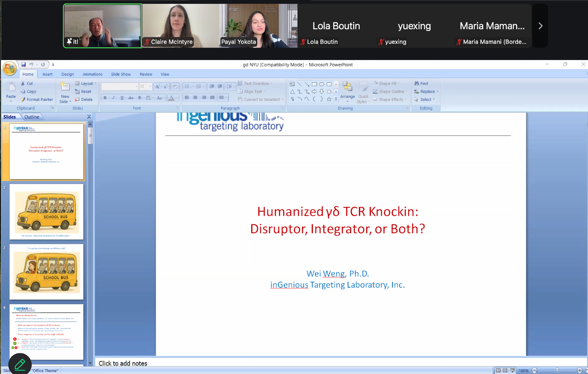
Task: Click the zoom in plus button
Action: point(579,370)
